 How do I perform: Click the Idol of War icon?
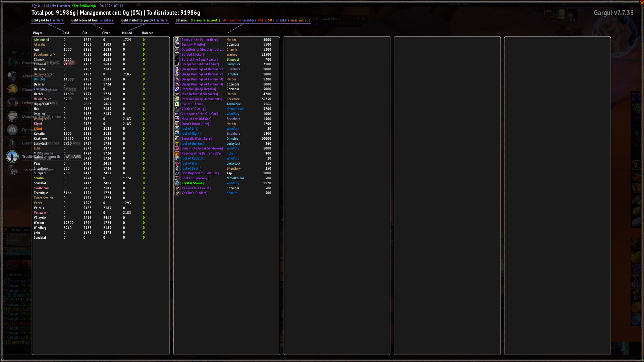177,164
